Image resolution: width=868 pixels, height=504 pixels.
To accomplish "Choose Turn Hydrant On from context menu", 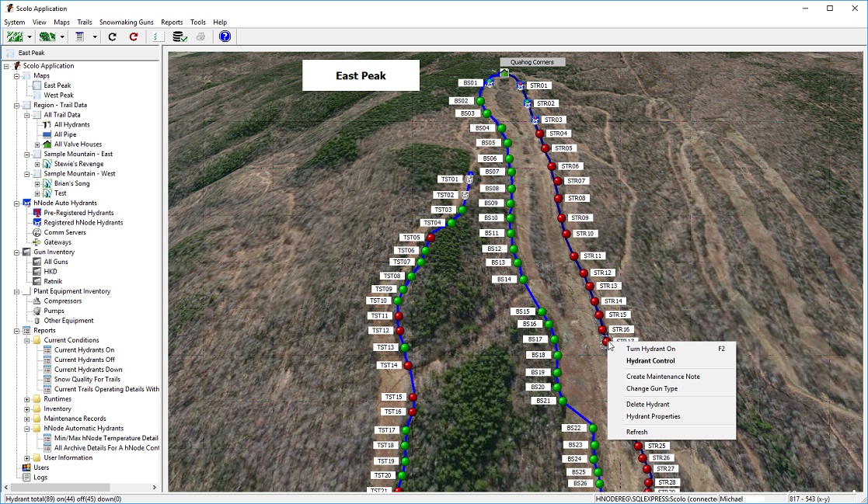I will [x=650, y=349].
